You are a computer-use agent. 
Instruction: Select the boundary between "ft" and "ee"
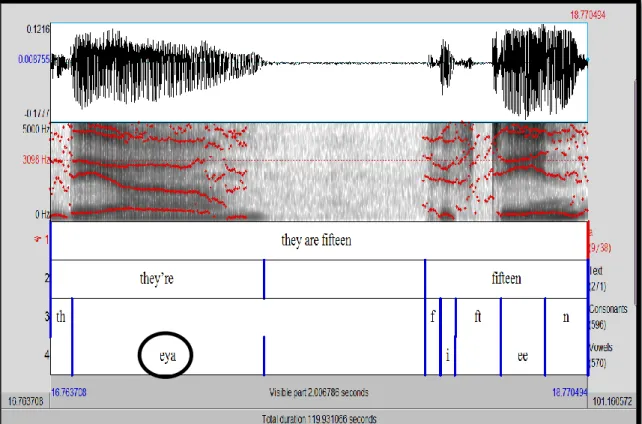click(501, 336)
